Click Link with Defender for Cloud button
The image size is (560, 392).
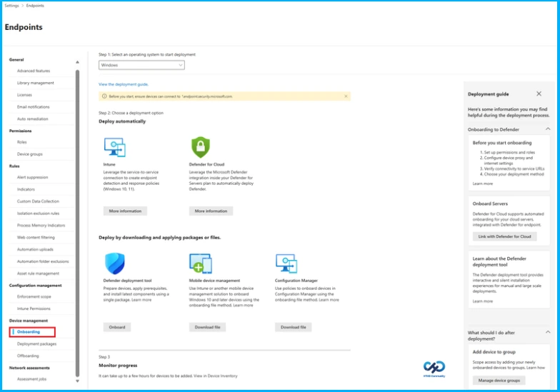tap(504, 236)
